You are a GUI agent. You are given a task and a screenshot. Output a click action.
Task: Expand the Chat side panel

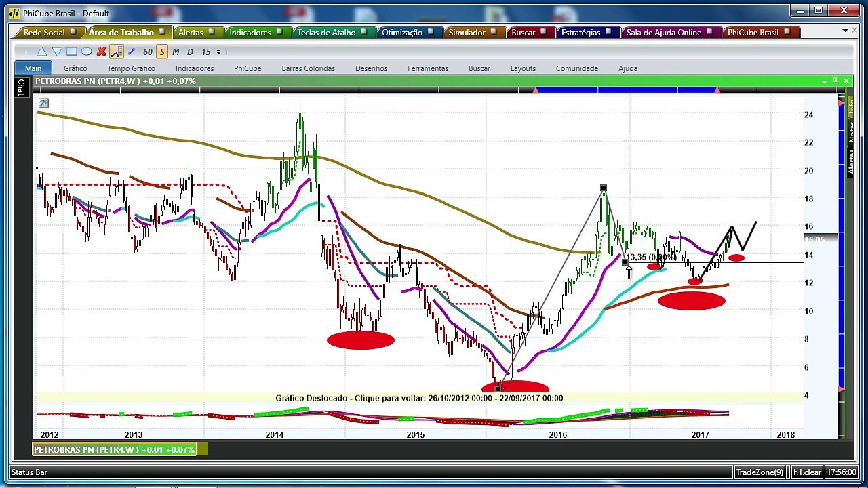(x=21, y=87)
